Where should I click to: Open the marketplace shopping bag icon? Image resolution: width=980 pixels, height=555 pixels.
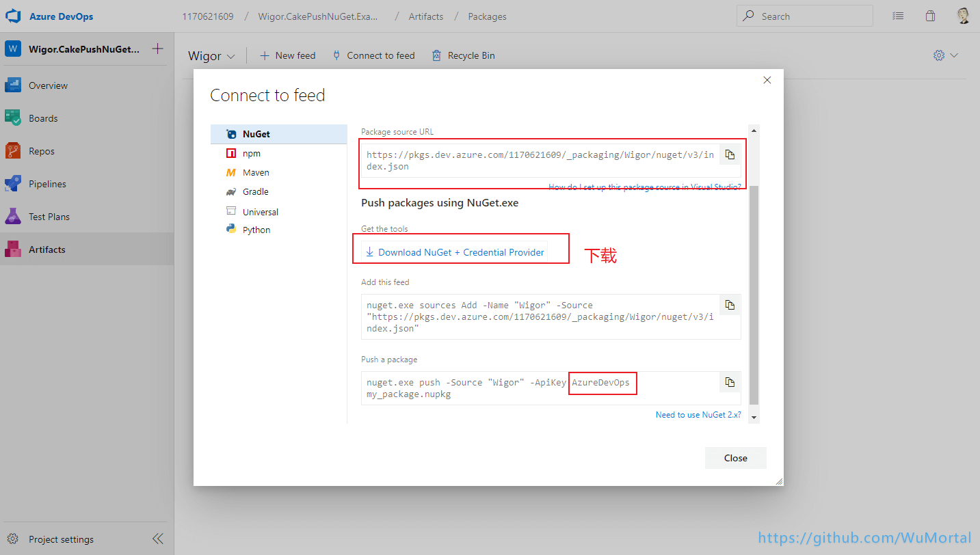pos(930,16)
